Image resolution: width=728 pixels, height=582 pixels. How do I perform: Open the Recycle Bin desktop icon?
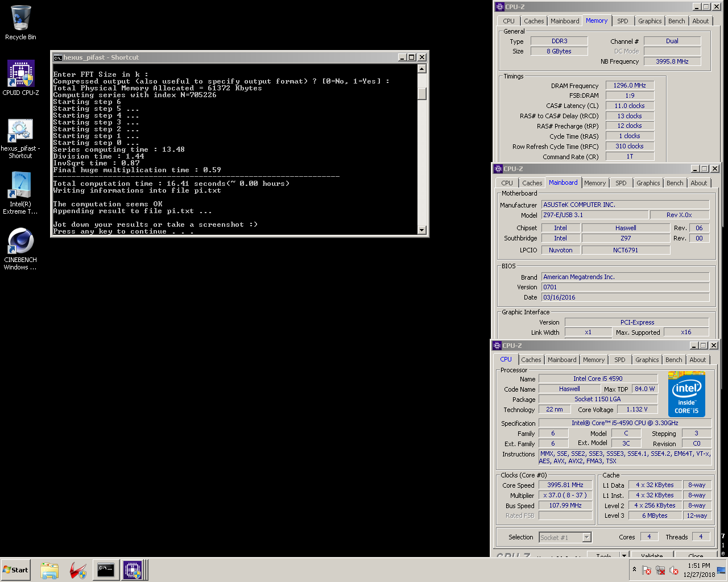coord(20,23)
